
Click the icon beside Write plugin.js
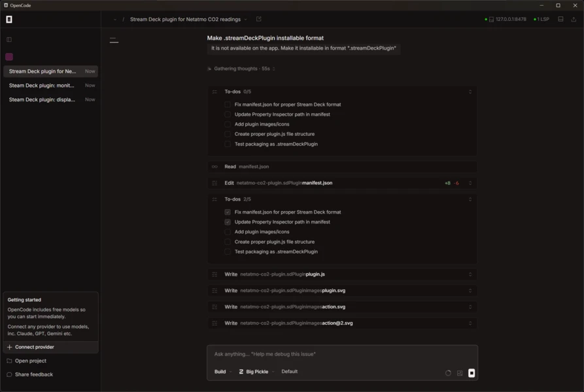coord(215,274)
